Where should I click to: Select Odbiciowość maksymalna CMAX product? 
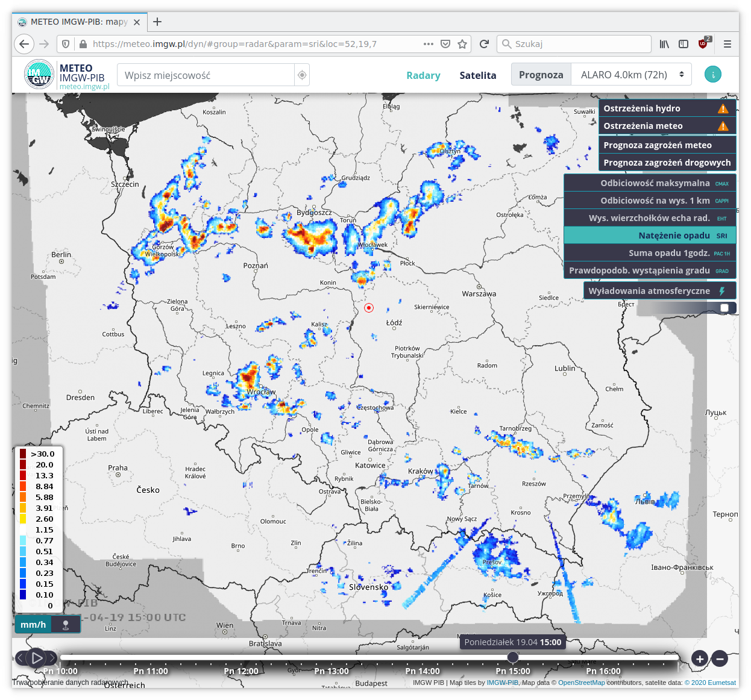[650, 183]
